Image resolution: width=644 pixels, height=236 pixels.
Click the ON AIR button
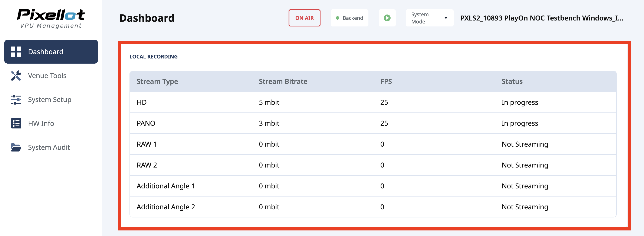[304, 18]
